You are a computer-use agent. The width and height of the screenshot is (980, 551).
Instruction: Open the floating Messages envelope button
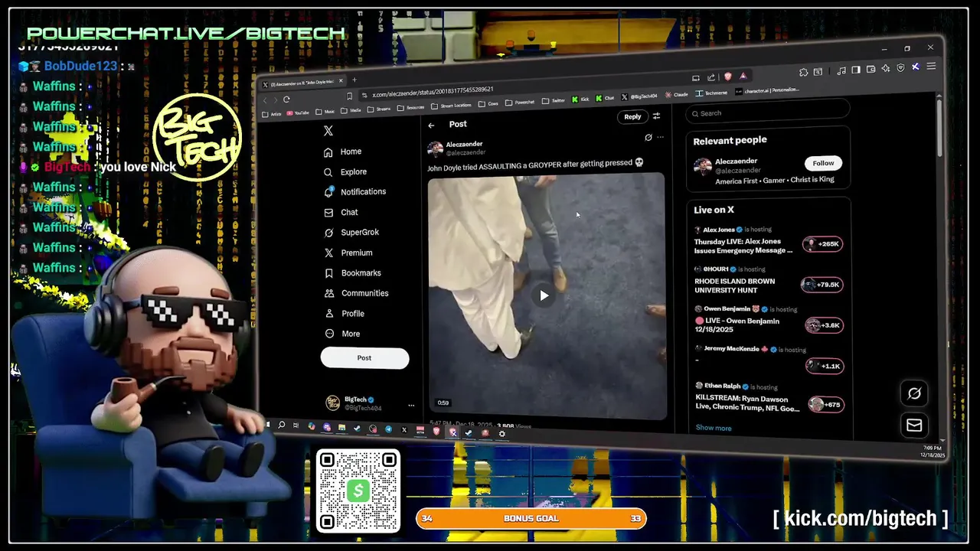pyautogui.click(x=914, y=425)
